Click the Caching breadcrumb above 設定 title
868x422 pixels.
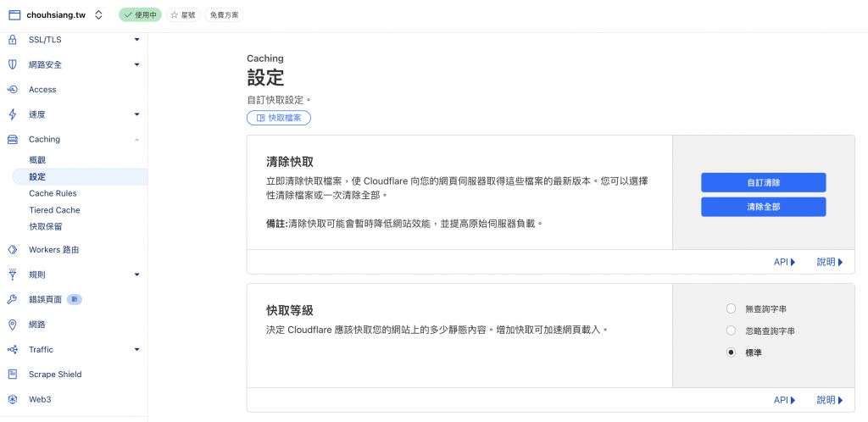pos(265,58)
